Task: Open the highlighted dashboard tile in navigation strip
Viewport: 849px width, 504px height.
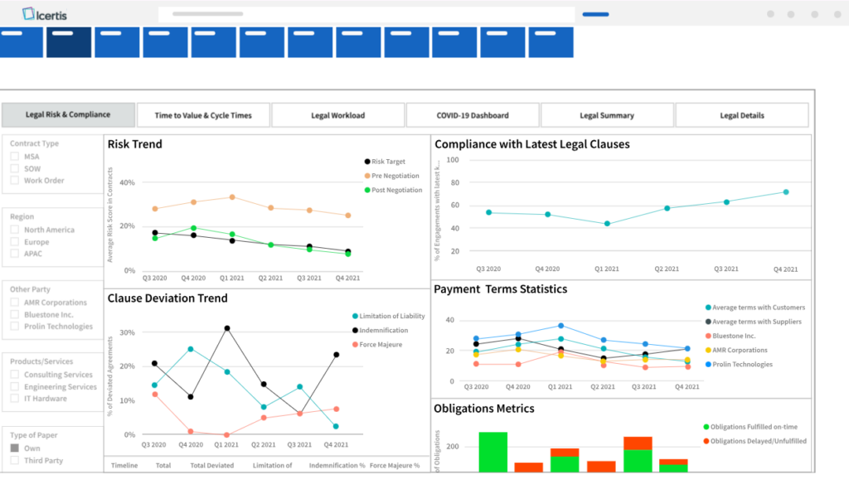Action: tap(69, 41)
